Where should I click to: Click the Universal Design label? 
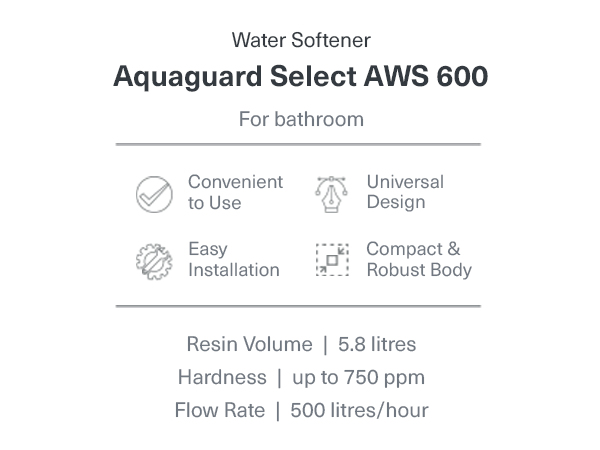pyautogui.click(x=405, y=192)
